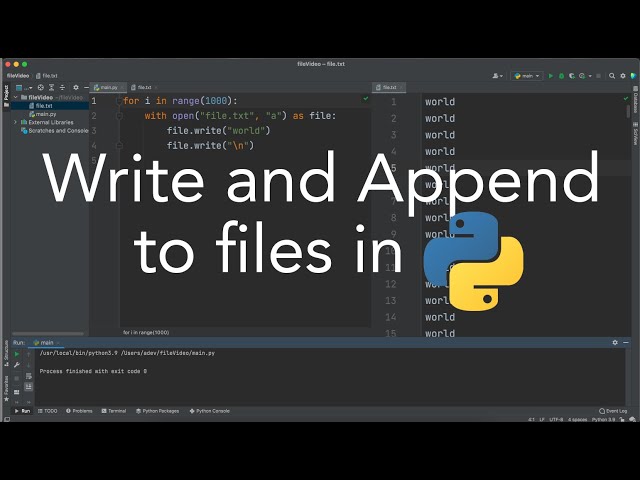Viewport: 640px width, 480px height.
Task: Click the right editor's inspections checkmark
Action: [626, 98]
